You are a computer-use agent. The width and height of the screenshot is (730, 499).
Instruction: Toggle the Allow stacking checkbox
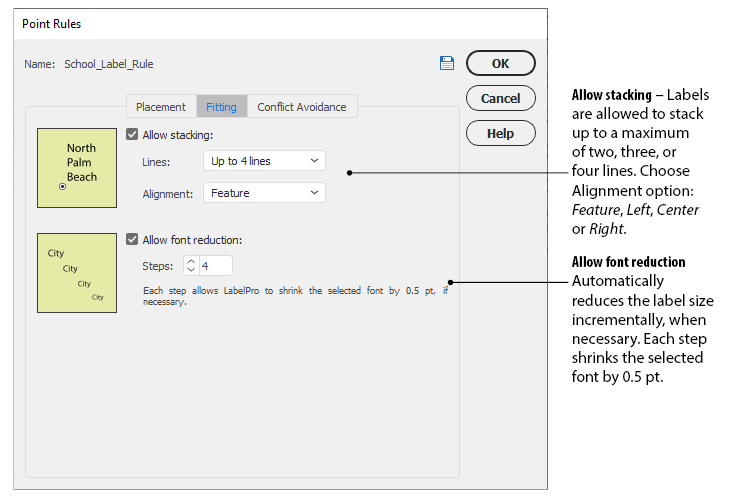(133, 135)
